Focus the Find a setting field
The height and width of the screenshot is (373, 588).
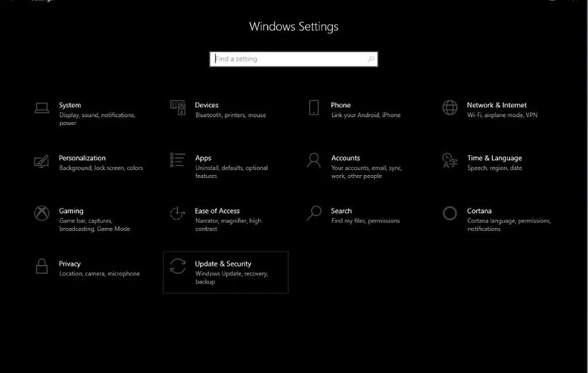[x=293, y=59]
